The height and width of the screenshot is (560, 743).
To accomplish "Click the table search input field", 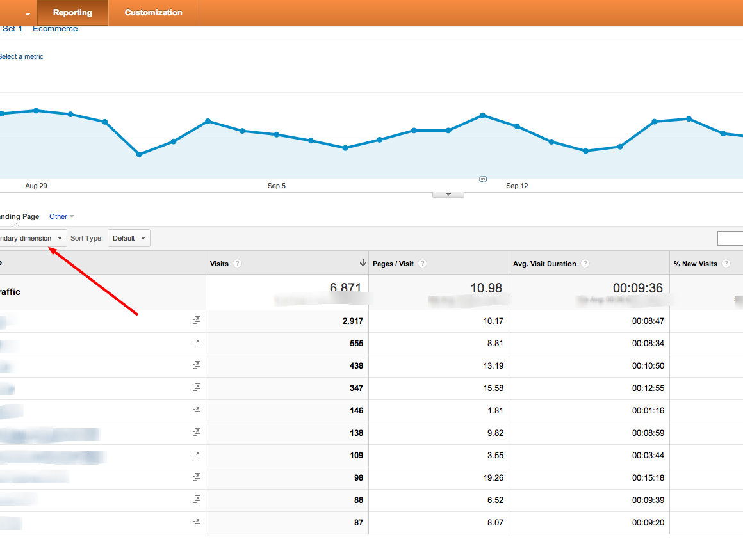I will coord(730,239).
